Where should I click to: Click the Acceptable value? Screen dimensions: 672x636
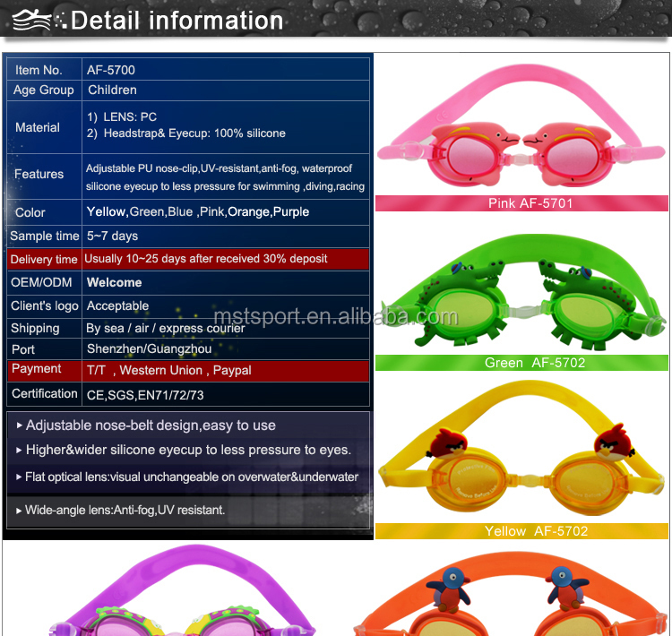[117, 305]
